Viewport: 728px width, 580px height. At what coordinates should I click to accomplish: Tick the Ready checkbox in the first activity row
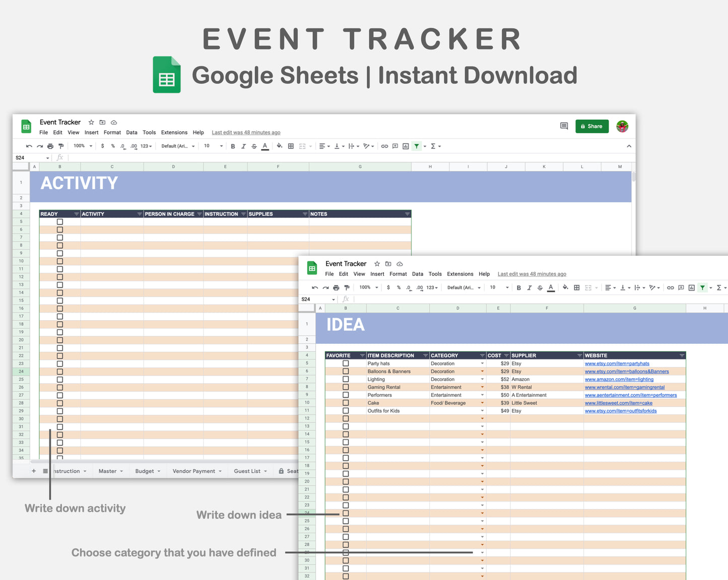tap(60, 221)
